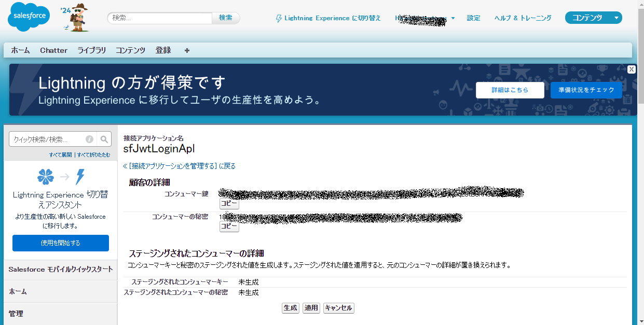Image resolution: width=644 pixels, height=325 pixels.
Task: Open the 設定 link
Action: [x=474, y=18]
